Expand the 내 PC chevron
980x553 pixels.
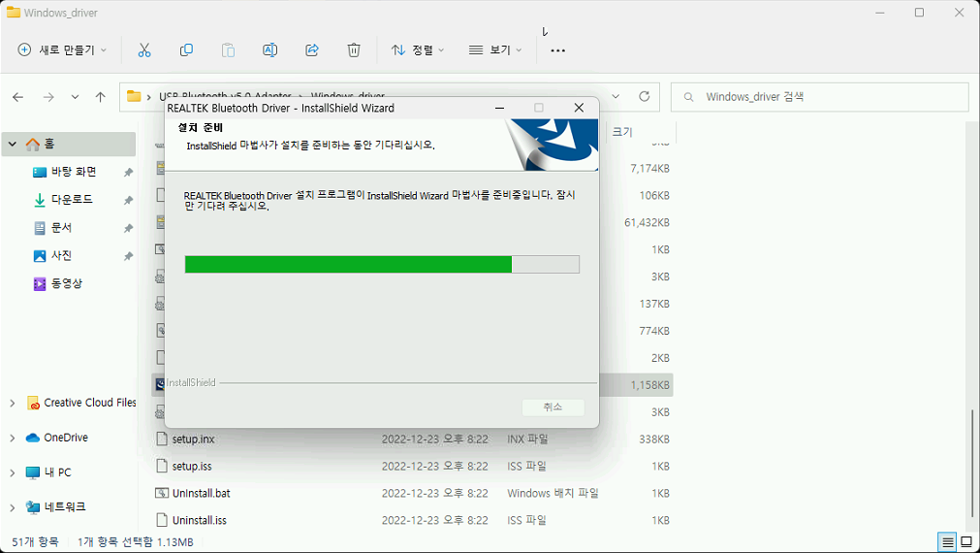click(13, 472)
